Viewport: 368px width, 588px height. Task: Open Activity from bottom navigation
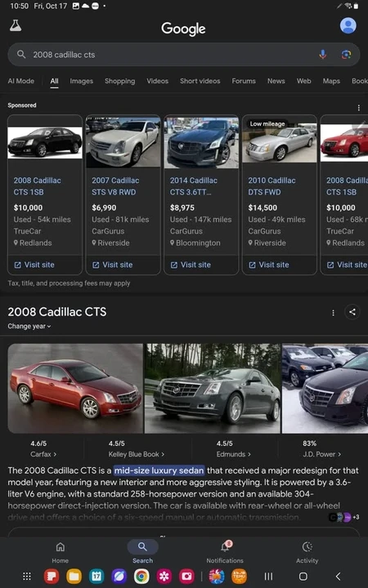click(x=307, y=552)
